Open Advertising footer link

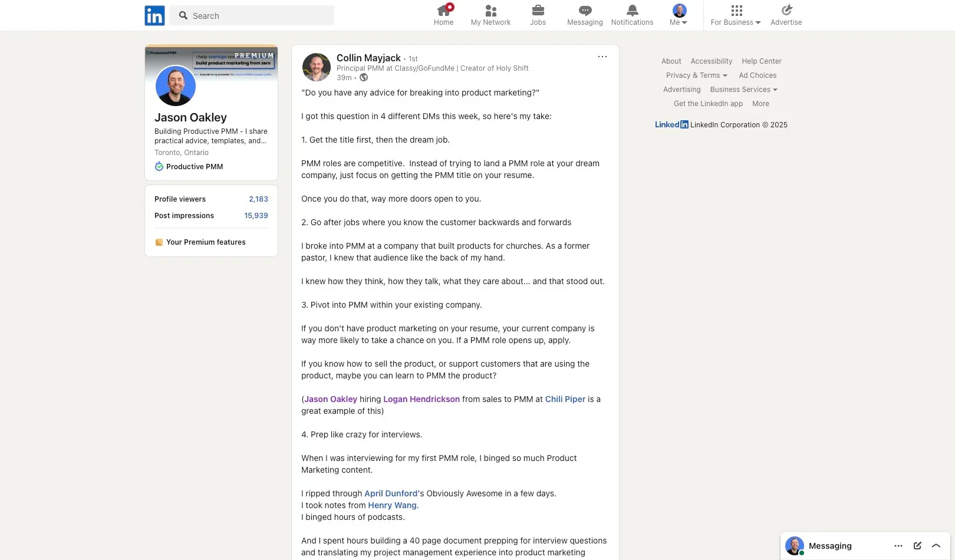pyautogui.click(x=681, y=90)
